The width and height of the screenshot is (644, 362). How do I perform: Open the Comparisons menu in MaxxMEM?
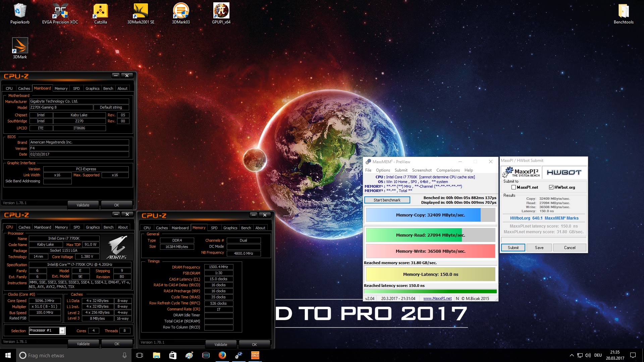(x=448, y=170)
